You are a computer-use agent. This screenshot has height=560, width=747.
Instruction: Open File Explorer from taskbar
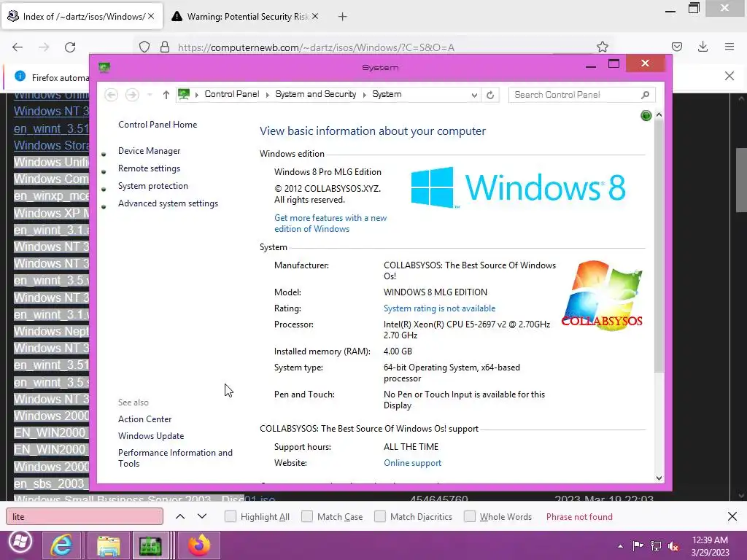tap(109, 545)
